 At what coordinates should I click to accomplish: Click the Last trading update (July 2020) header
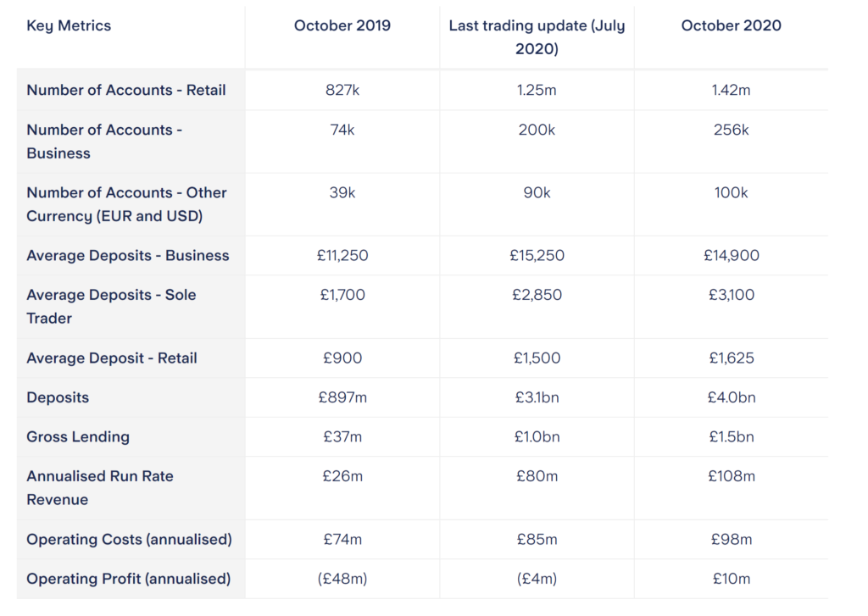537,37
